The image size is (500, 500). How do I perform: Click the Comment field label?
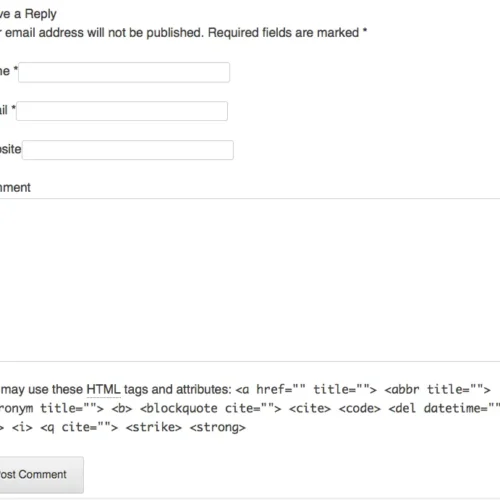[15, 187]
